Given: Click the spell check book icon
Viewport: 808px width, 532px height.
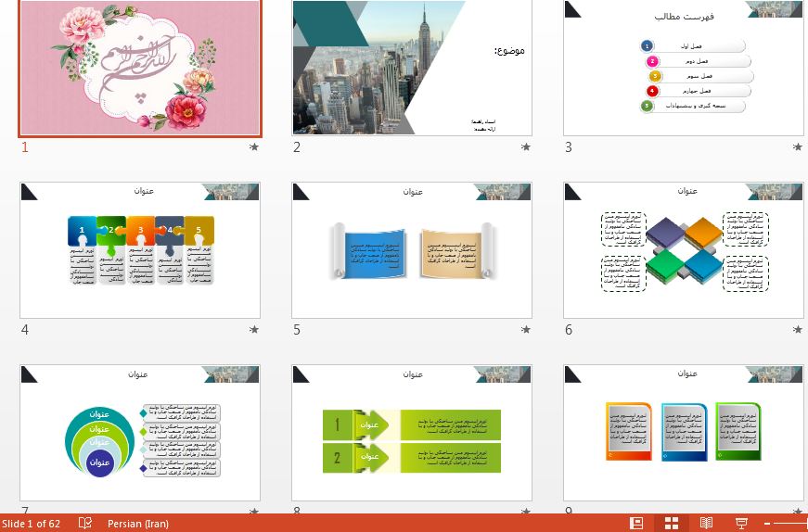Looking at the screenshot, I should coord(85,524).
